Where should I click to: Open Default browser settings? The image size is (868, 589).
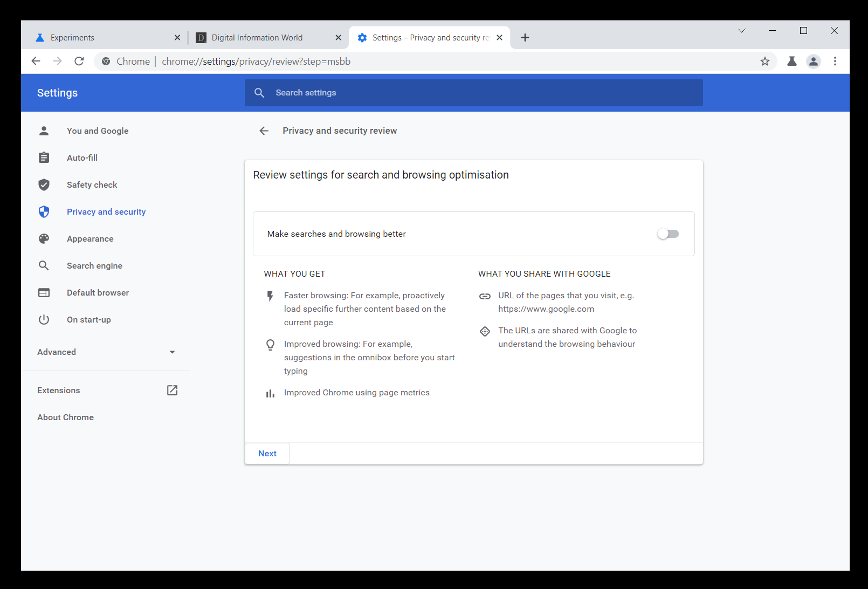(98, 292)
